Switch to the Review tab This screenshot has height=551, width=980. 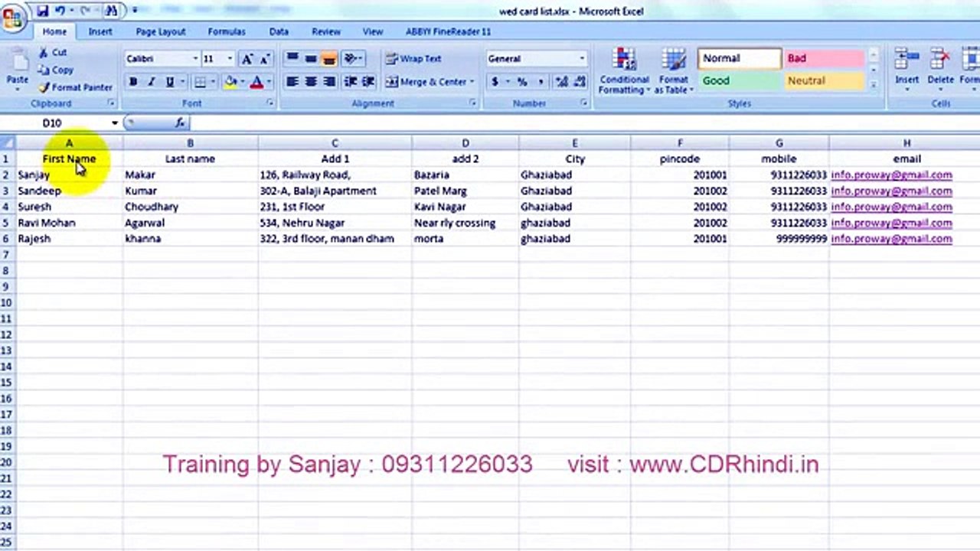pos(326,31)
